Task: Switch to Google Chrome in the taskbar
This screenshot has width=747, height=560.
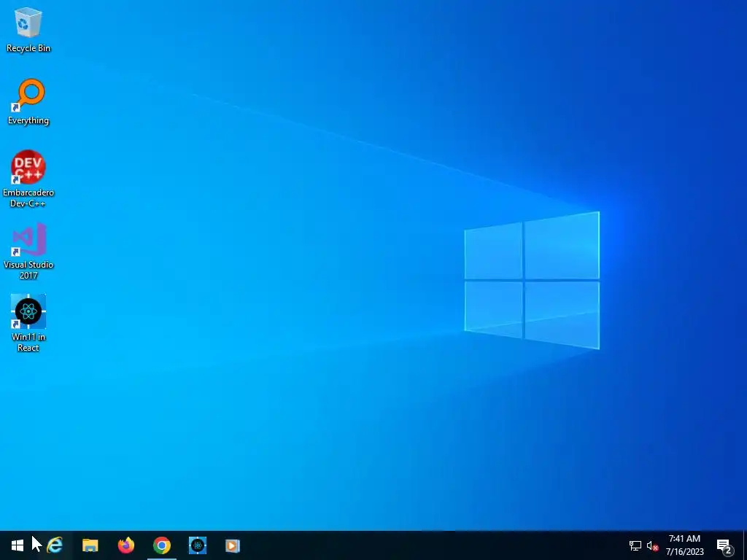Action: 162,545
